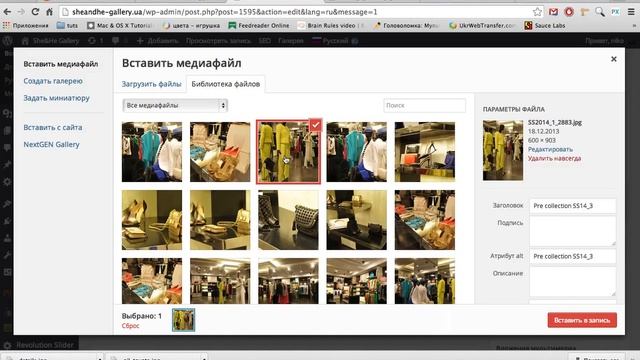Choose Задать миниатюру option
The width and height of the screenshot is (640, 360).
56,98
